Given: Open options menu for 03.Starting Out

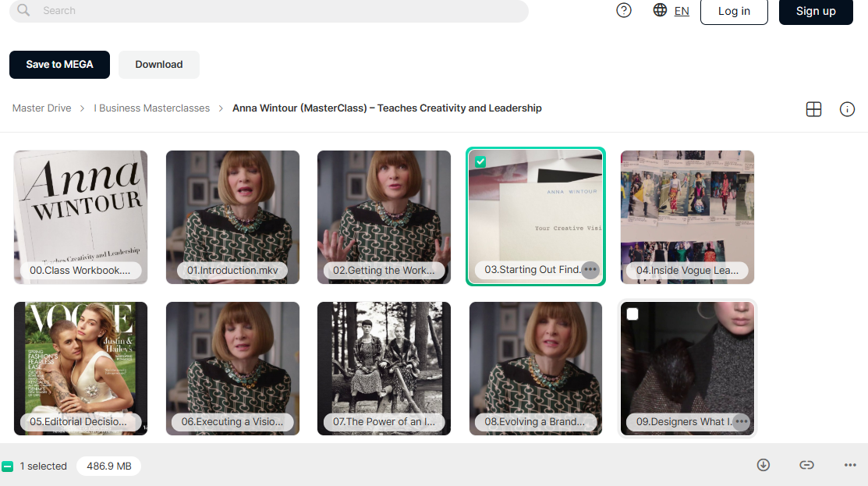Looking at the screenshot, I should [x=590, y=270].
